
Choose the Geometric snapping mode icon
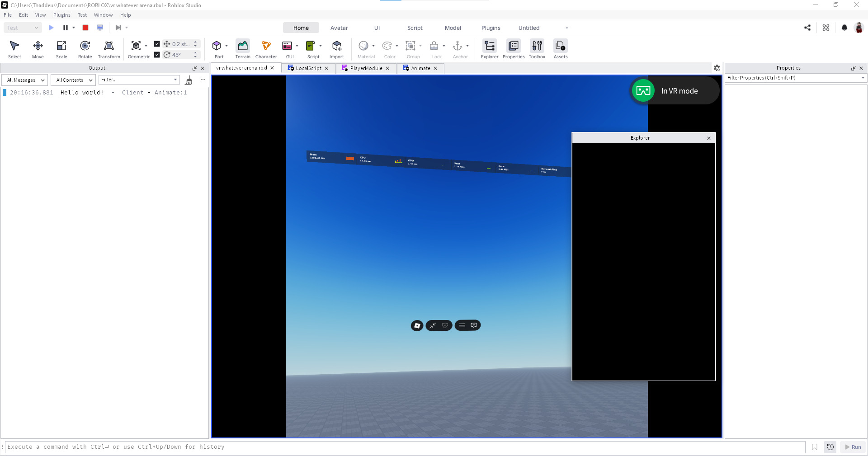(x=136, y=46)
